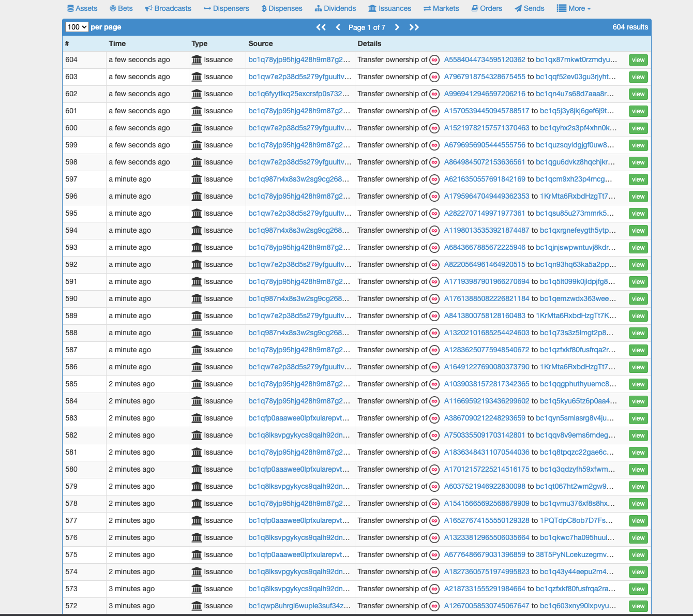The height and width of the screenshot is (616, 693).
Task: Jump to first page double-left arrow
Action: 321,27
